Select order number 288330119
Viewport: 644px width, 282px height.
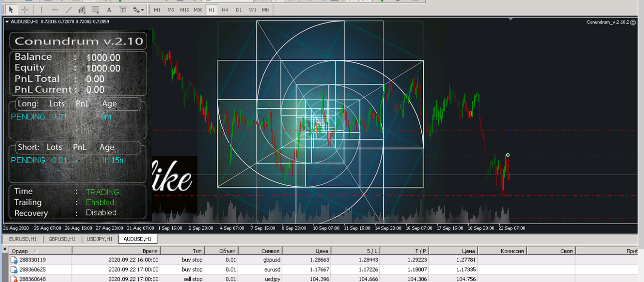coord(32,260)
